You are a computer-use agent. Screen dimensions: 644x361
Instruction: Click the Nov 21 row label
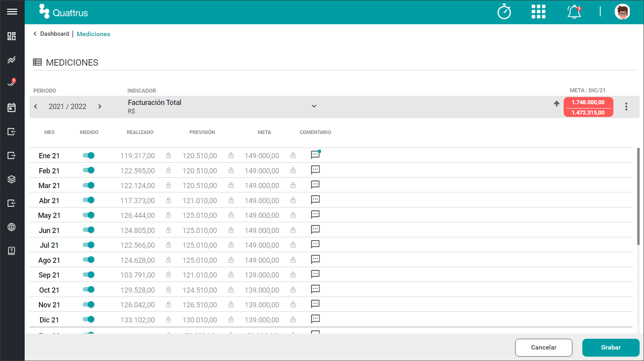pos(49,305)
